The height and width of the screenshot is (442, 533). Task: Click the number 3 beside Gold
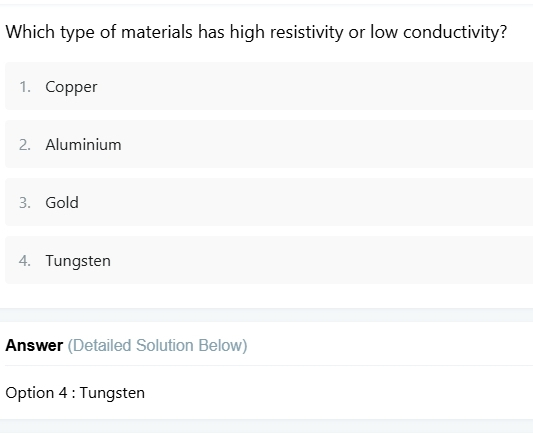coord(25,203)
